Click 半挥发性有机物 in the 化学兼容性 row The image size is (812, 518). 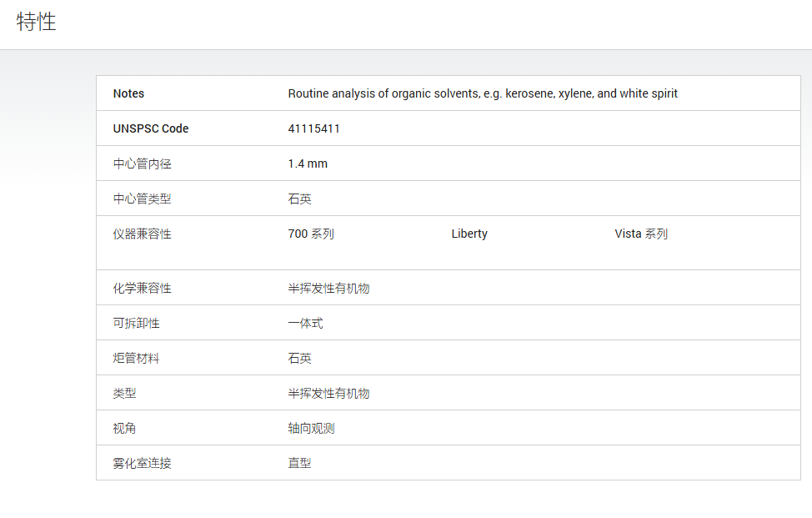click(x=328, y=289)
